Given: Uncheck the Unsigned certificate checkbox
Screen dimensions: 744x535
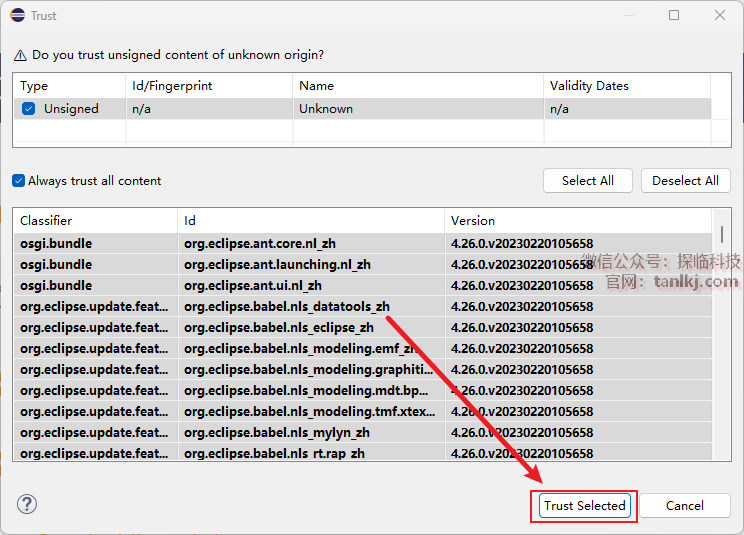Looking at the screenshot, I should point(29,109).
